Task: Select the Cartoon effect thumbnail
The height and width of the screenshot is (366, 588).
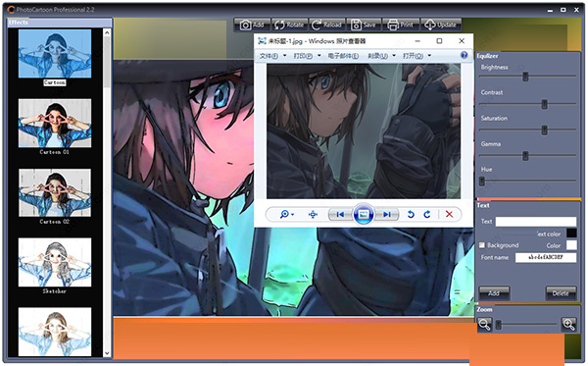Action: pos(55,54)
